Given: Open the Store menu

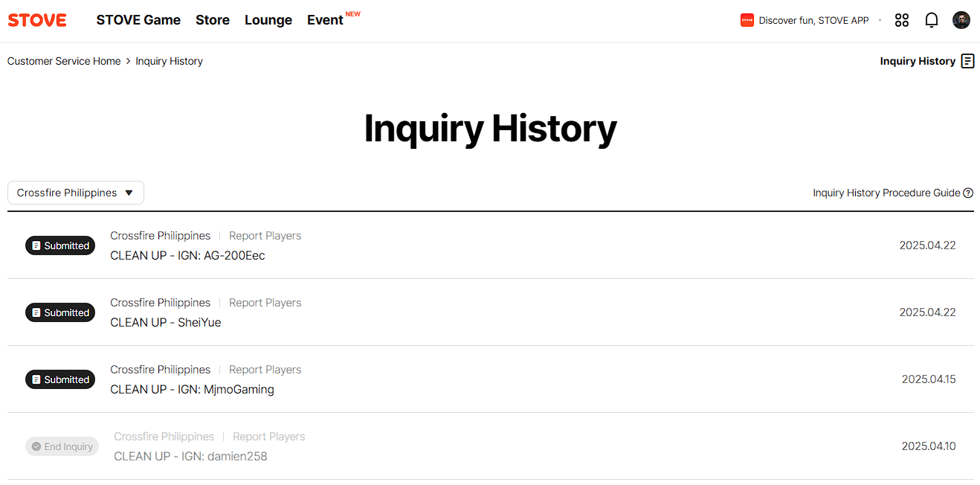Looking at the screenshot, I should (x=213, y=20).
